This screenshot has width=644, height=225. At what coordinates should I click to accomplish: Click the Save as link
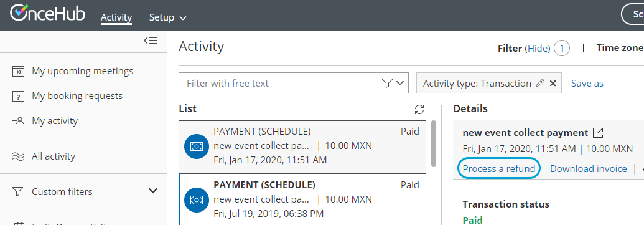pos(587,83)
